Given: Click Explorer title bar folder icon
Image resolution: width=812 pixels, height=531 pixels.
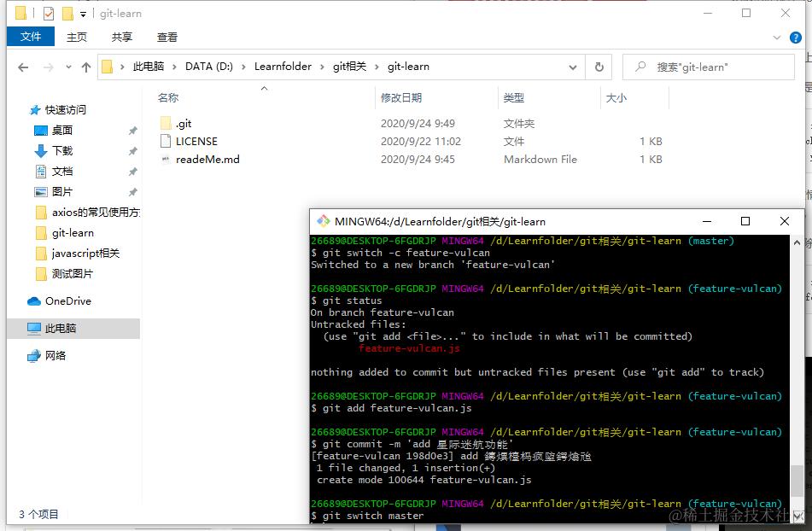Looking at the screenshot, I should click(x=21, y=14).
